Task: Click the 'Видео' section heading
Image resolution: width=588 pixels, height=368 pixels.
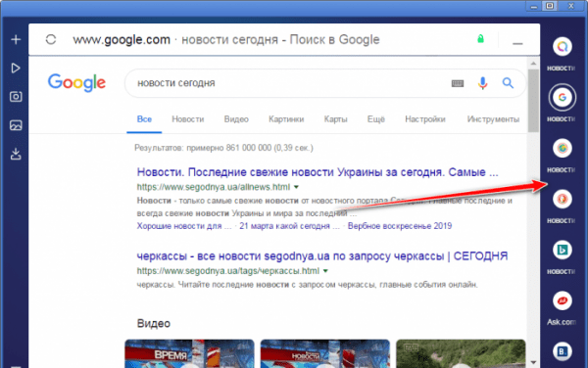Action: (x=154, y=323)
